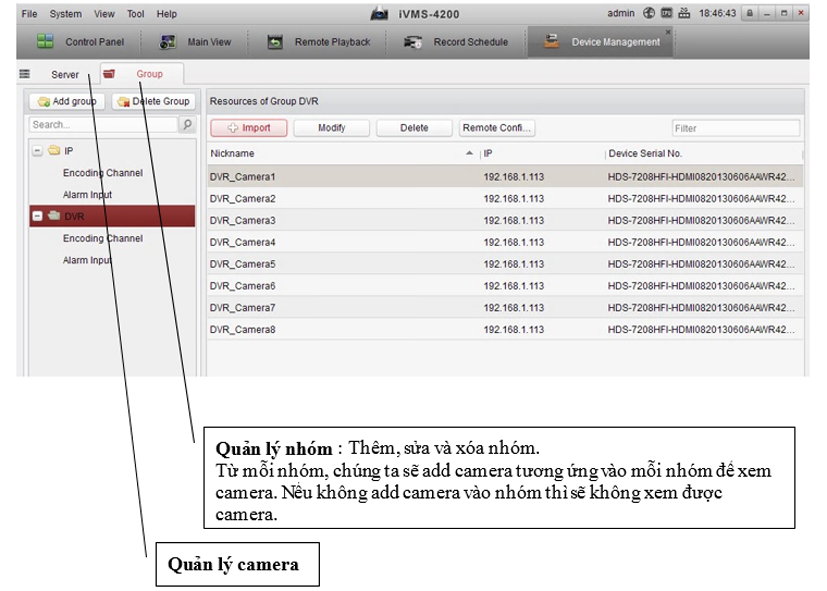Image resolution: width=827 pixels, height=591 pixels.
Task: Click the Remote Confi... button
Action: pyautogui.click(x=497, y=128)
